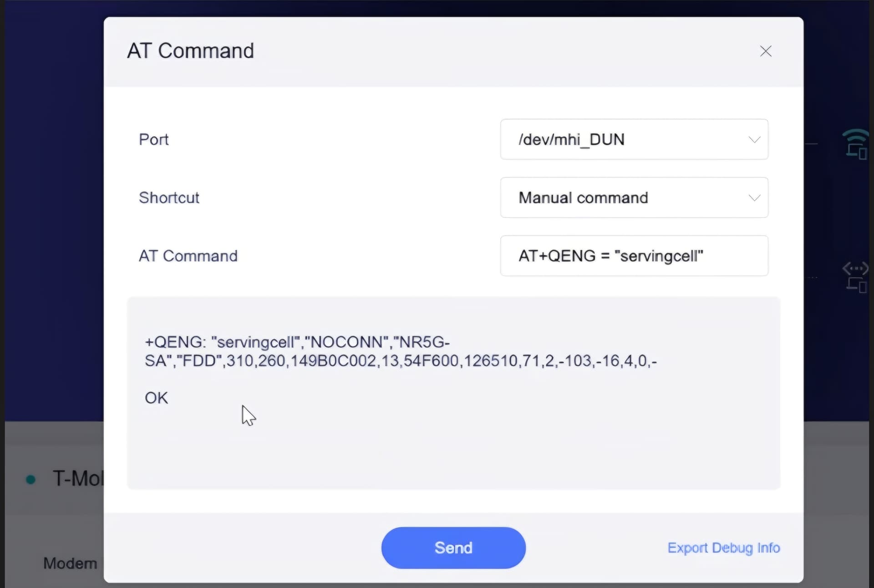Close the AT Command dialog

(766, 51)
